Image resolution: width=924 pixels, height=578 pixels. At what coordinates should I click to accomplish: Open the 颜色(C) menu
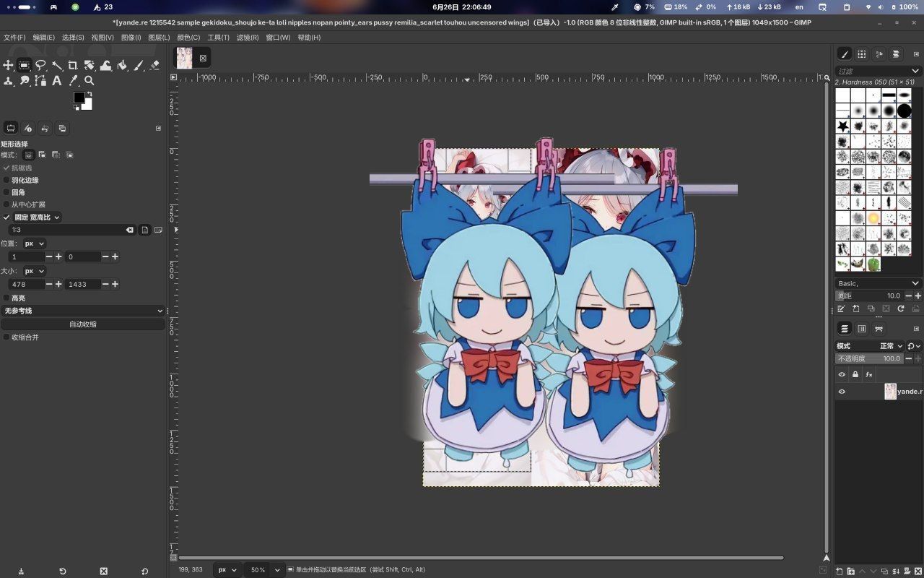[x=188, y=38]
